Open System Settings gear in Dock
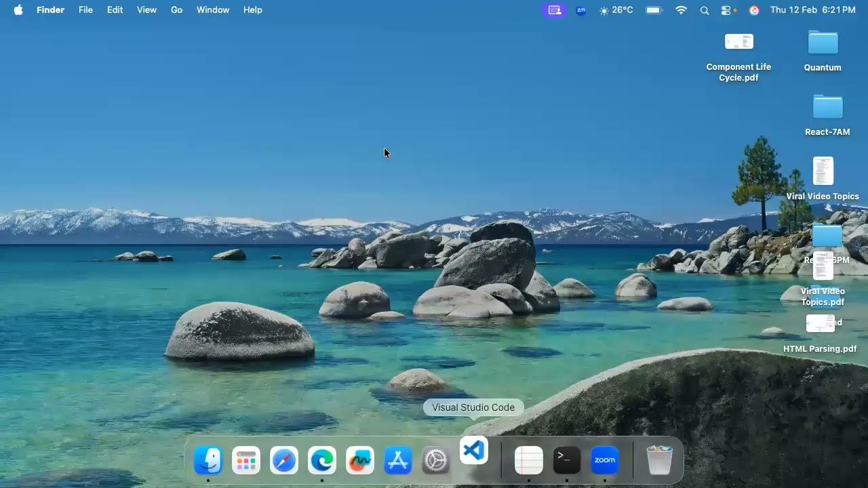 pyautogui.click(x=436, y=461)
